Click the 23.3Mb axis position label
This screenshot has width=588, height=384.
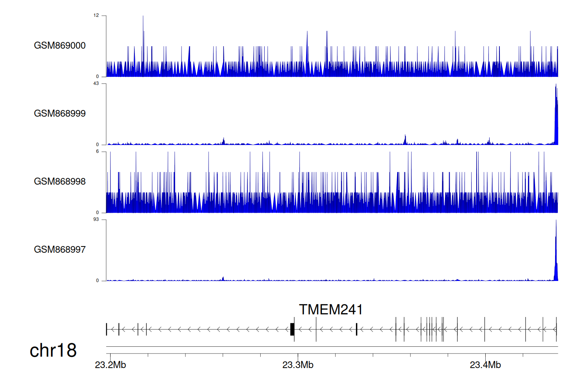[298, 365]
